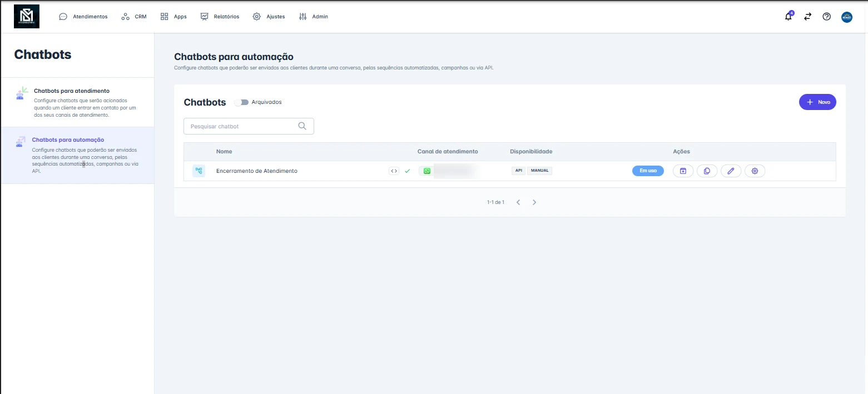Viewport: 868px width, 394px height.
Task: Click the Pesquisar chatbot search field
Action: pos(249,126)
